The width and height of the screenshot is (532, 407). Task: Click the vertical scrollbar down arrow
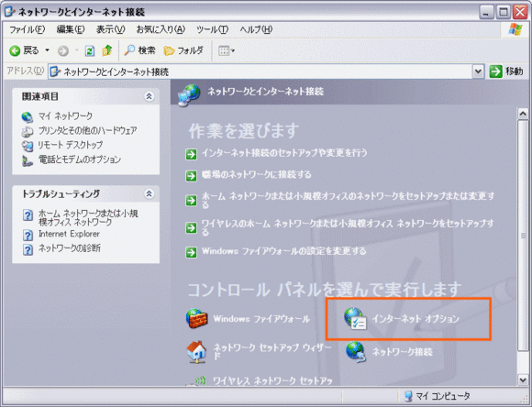tap(523, 379)
